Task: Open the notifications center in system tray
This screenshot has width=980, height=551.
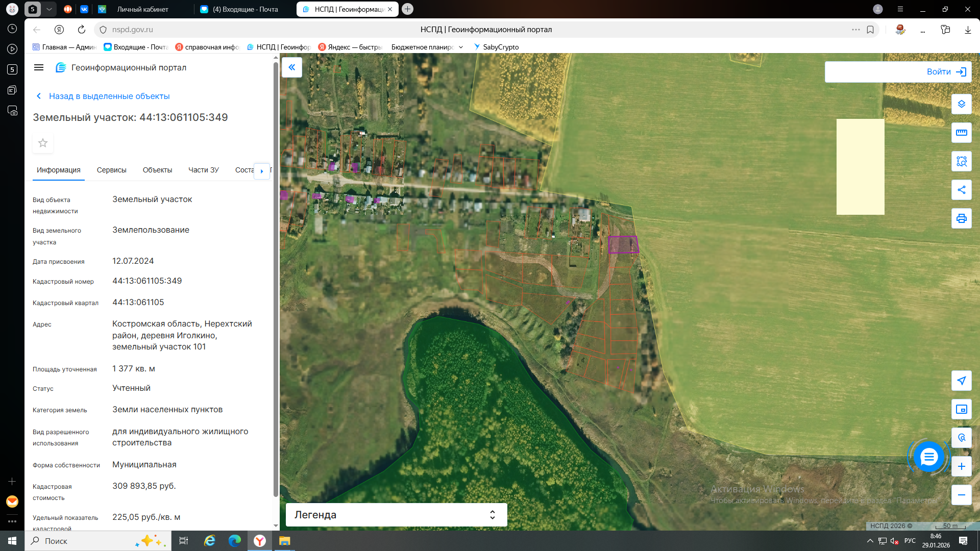Action: (x=963, y=541)
